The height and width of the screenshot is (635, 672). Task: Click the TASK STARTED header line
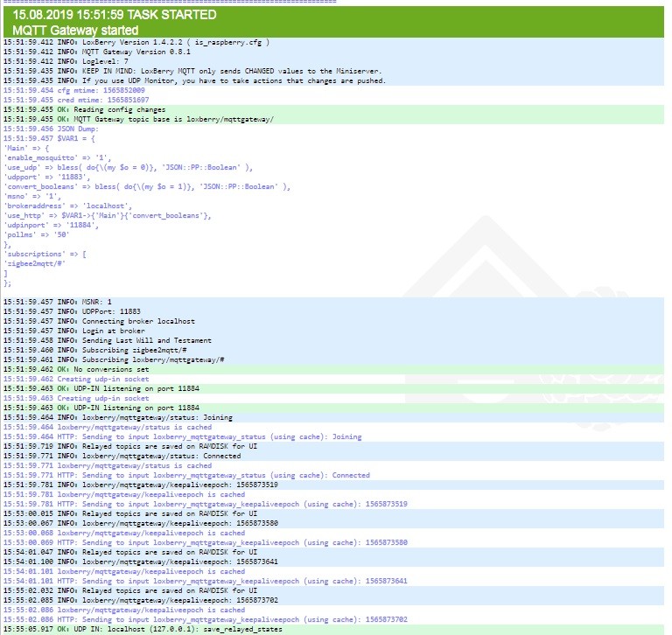pyautogui.click(x=115, y=15)
